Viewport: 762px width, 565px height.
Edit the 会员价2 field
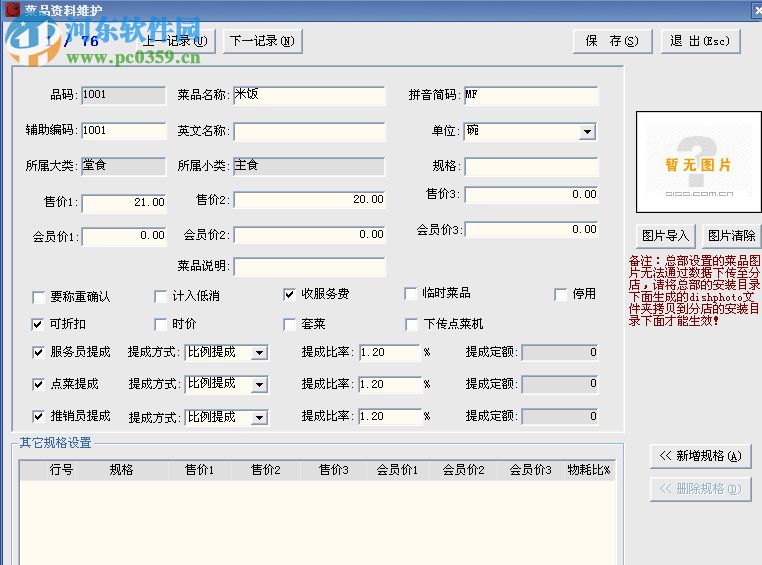(310, 235)
